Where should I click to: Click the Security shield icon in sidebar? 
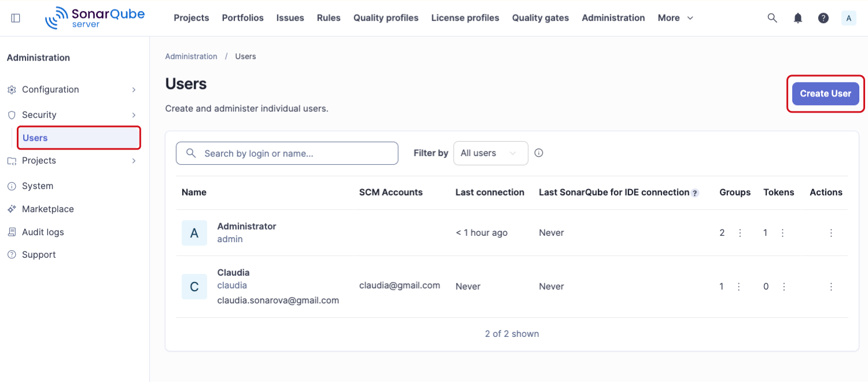click(x=12, y=115)
